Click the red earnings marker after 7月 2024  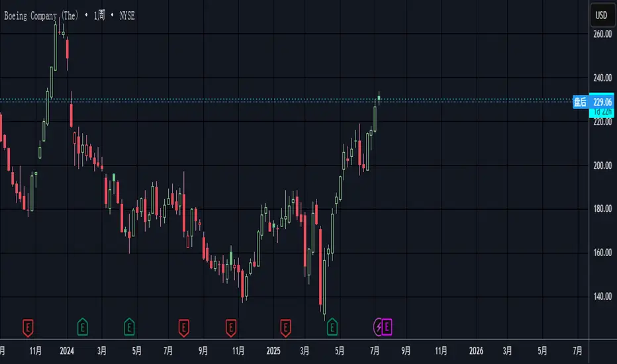[x=184, y=326]
